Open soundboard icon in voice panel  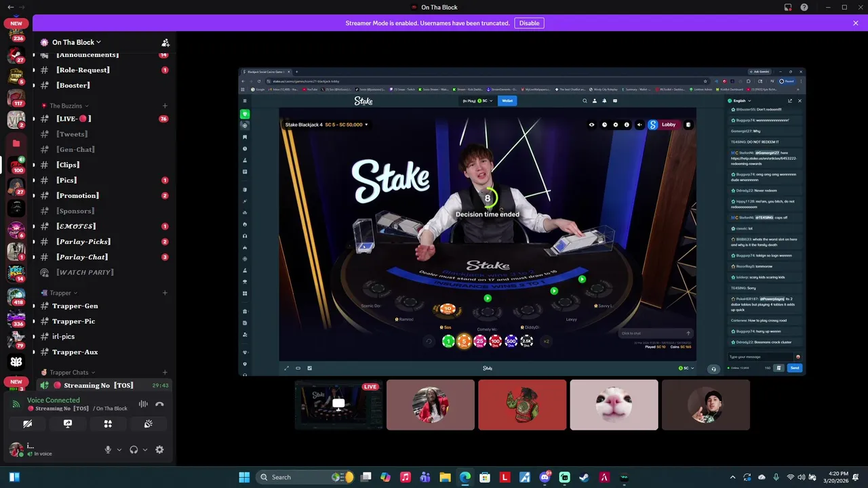coord(148,424)
